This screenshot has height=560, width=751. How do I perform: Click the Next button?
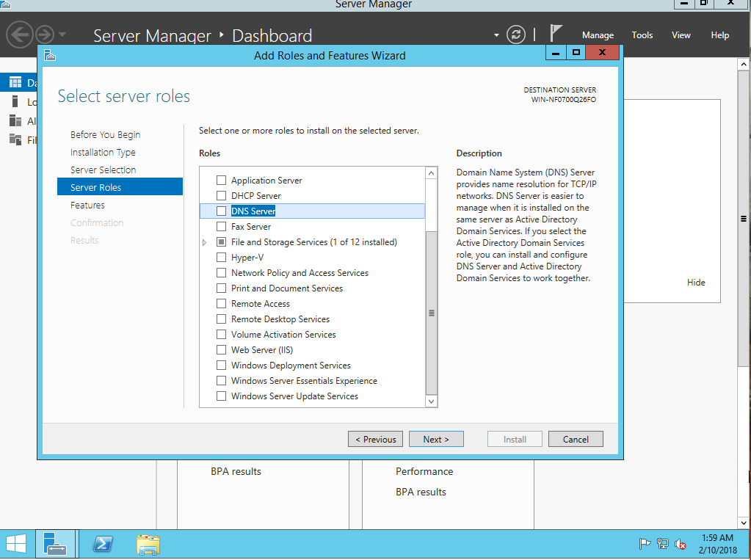click(x=436, y=440)
